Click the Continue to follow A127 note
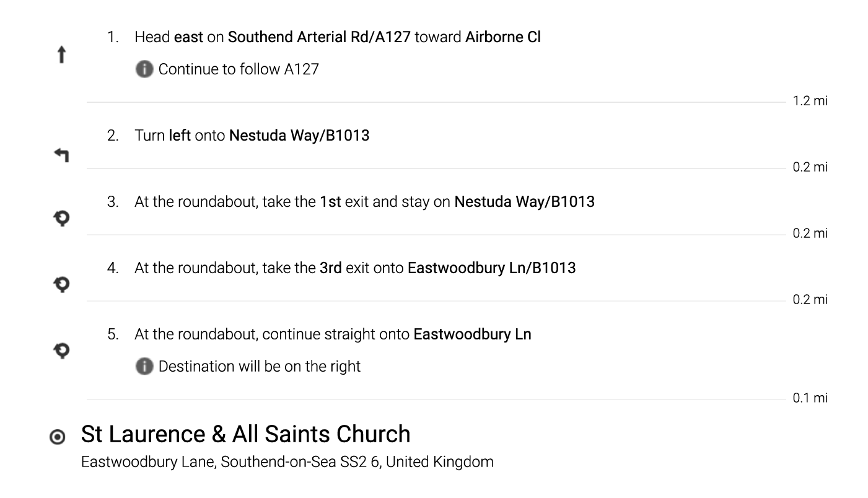This screenshot has width=868, height=498. point(239,69)
